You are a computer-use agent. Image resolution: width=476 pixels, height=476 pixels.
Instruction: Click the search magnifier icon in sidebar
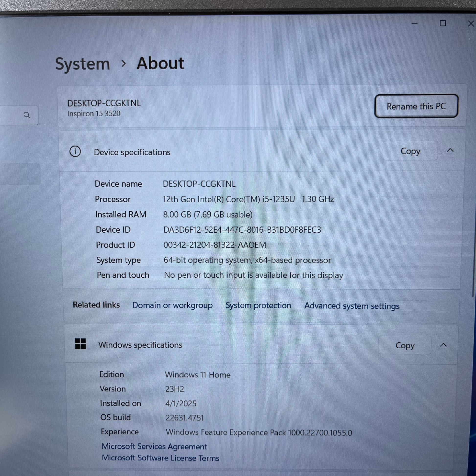pyautogui.click(x=27, y=115)
